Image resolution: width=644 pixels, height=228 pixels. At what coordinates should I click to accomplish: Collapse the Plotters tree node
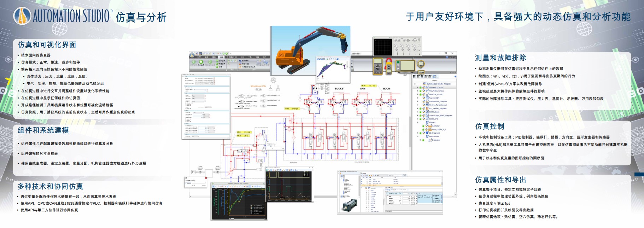coord(417,122)
